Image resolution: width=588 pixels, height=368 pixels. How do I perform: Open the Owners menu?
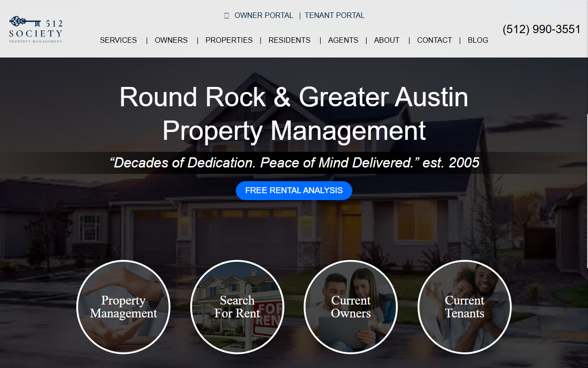click(x=171, y=40)
